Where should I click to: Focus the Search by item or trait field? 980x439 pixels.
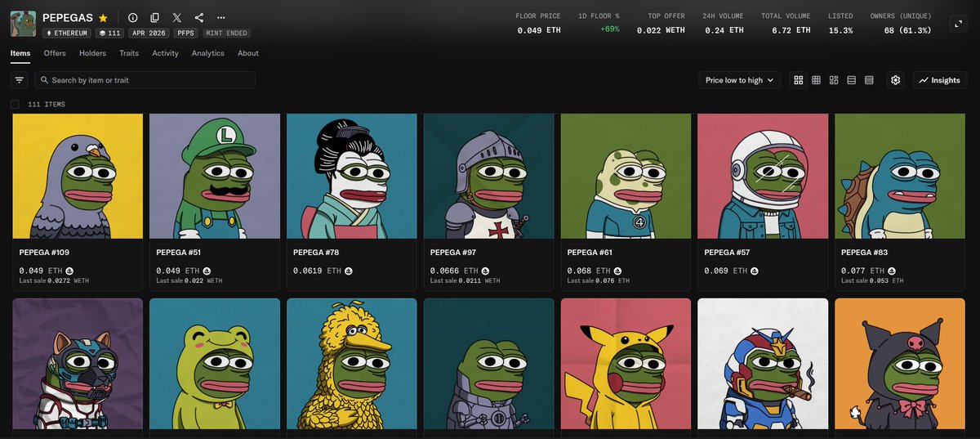pos(145,80)
